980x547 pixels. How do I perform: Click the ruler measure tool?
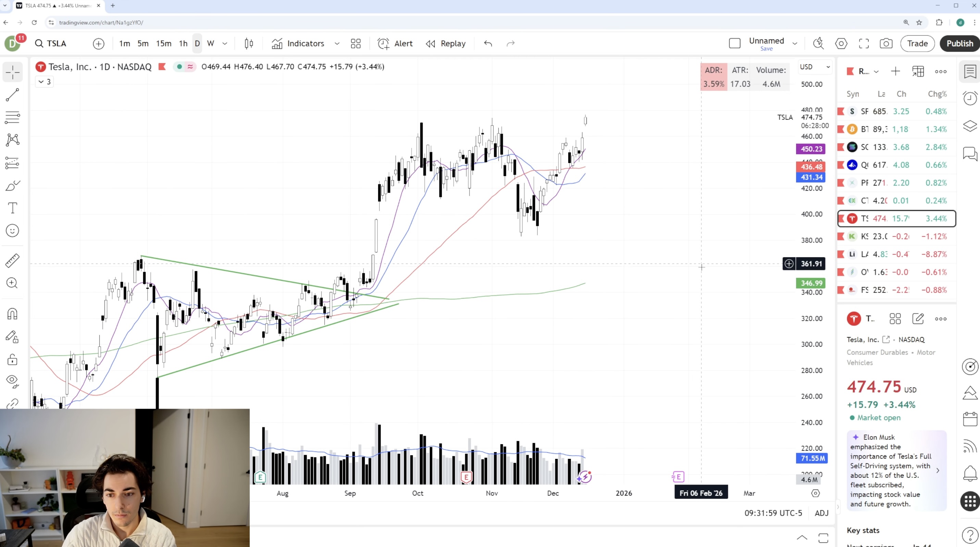click(12, 261)
